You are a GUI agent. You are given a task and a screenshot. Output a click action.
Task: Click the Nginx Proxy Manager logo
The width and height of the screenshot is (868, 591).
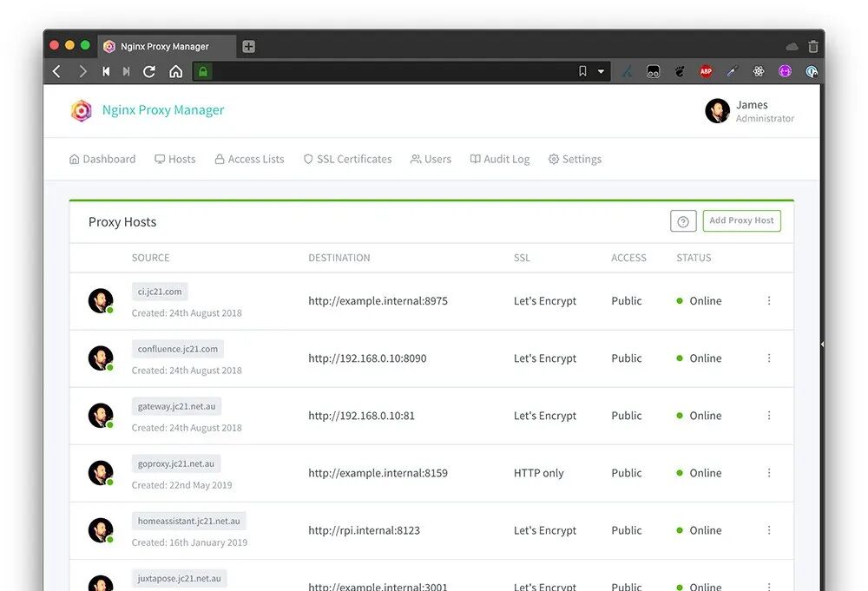(82, 111)
